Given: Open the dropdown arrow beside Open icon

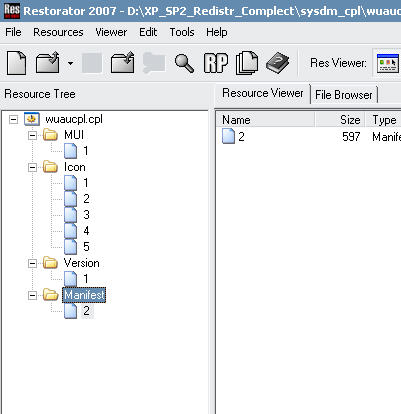Looking at the screenshot, I should pos(70,63).
